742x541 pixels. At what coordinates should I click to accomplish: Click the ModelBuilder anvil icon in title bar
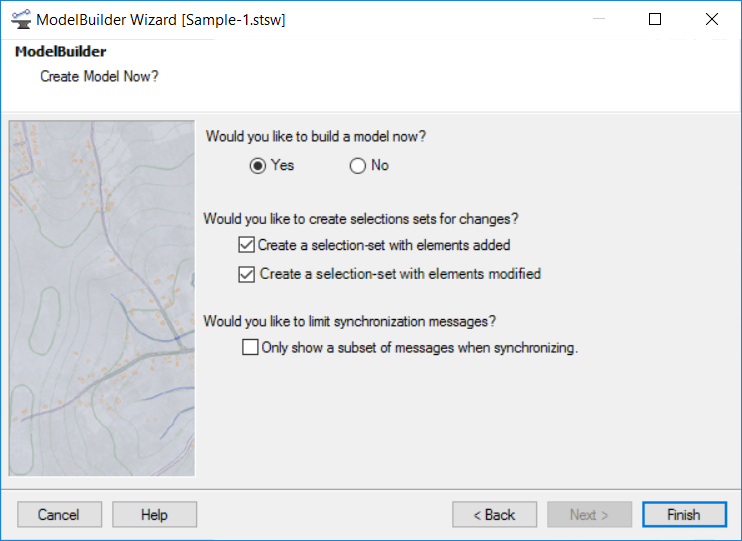click(x=21, y=19)
